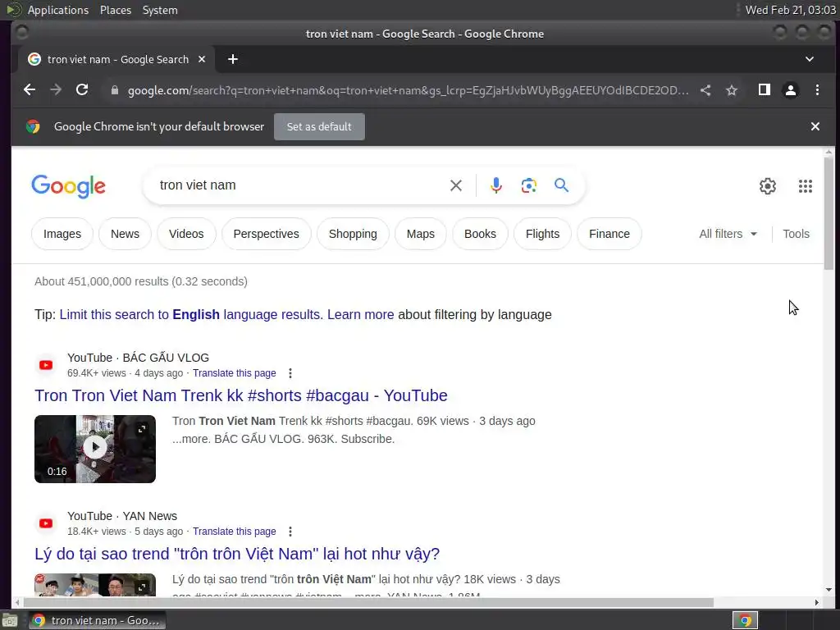Click YouTube icon of BÁC GẤU VLOG result
Image resolution: width=840 pixels, height=630 pixels.
click(x=46, y=365)
